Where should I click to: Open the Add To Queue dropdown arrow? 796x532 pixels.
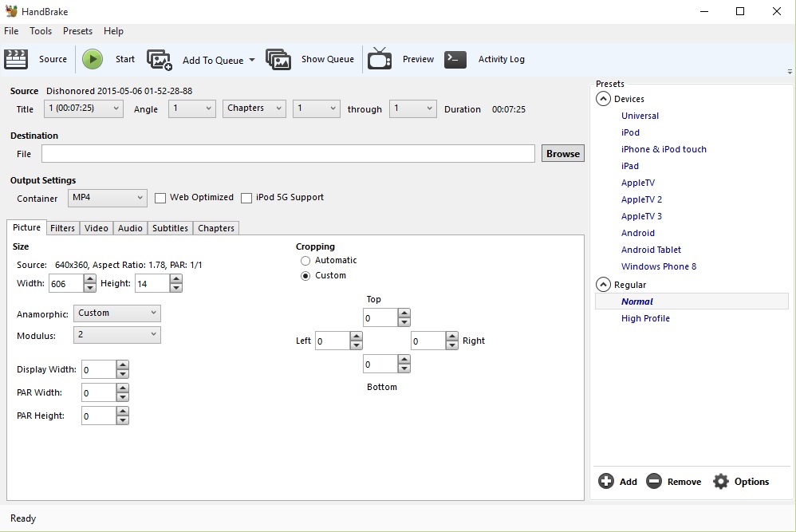pyautogui.click(x=252, y=60)
